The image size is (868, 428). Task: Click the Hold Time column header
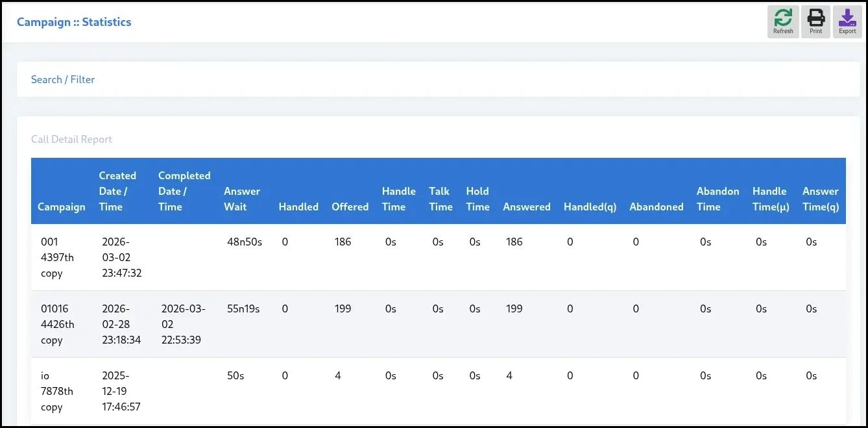pyautogui.click(x=477, y=199)
